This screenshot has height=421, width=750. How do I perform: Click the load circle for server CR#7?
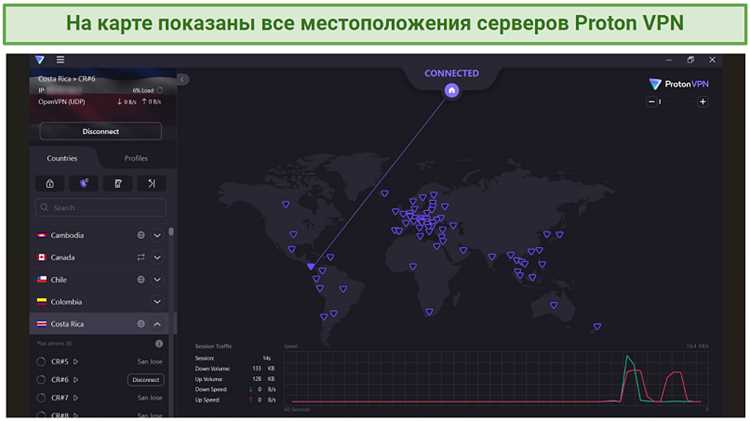pyautogui.click(x=41, y=398)
